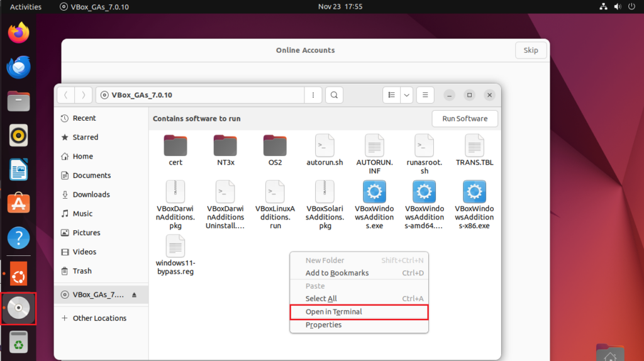644x361 pixels.
Task: Select the windows11-bypass.reg file
Action: 175,246
